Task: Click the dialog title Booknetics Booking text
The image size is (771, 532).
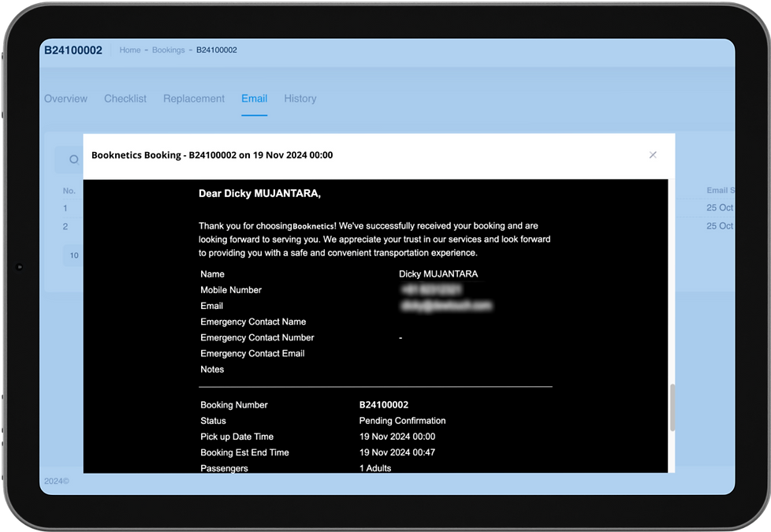Action: pyautogui.click(x=212, y=155)
